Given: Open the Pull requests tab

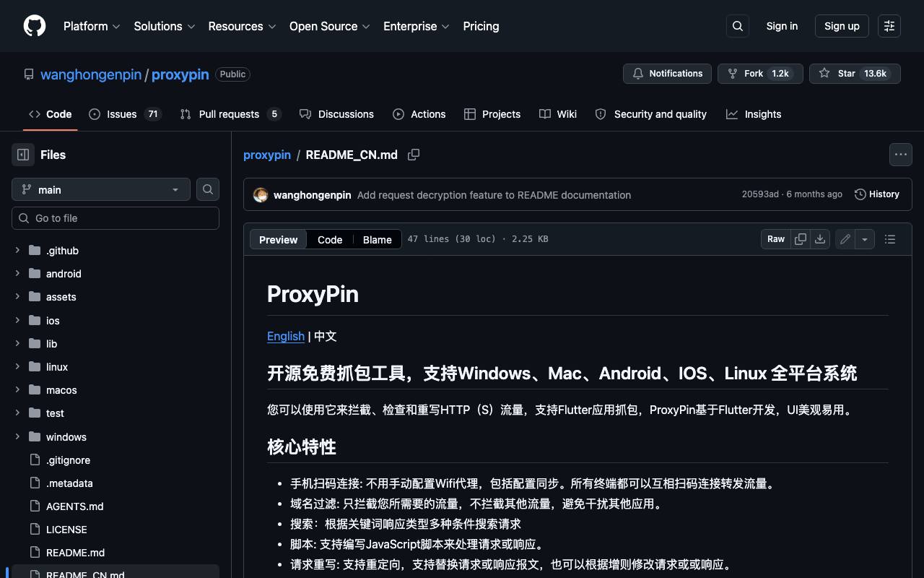Looking at the screenshot, I should (230, 114).
